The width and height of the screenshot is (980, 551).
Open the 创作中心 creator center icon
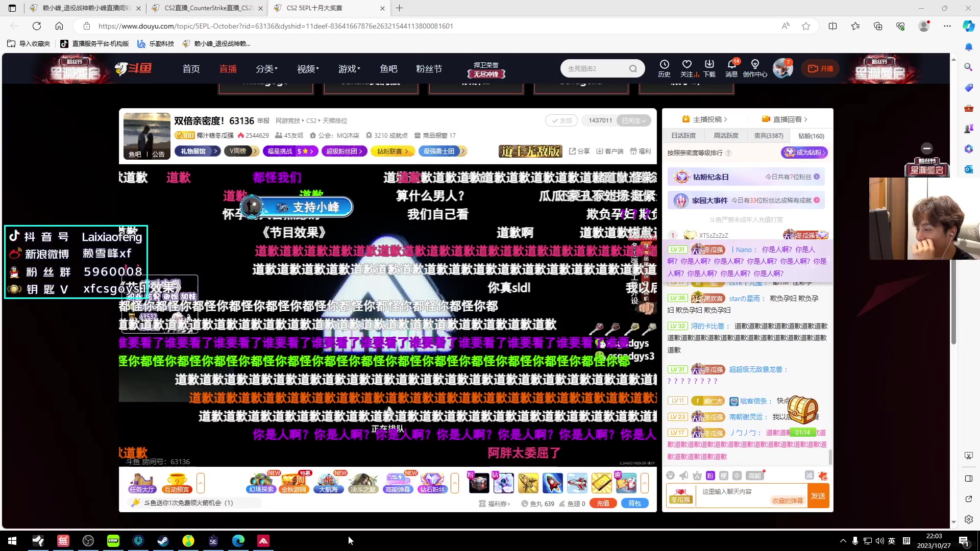(755, 68)
